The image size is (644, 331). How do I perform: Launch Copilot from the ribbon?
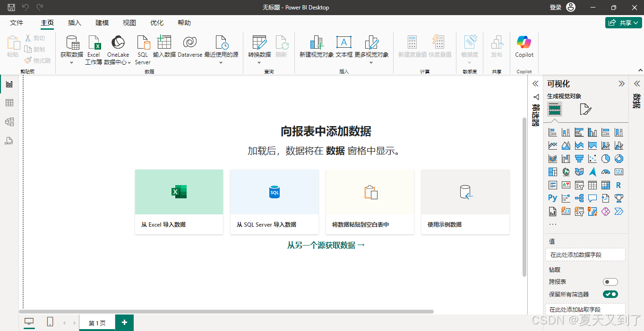click(x=524, y=42)
